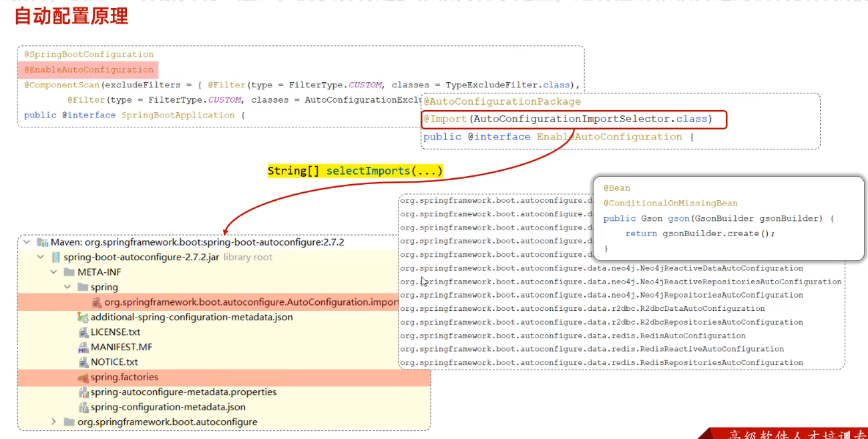Screen dimensions: 868x439
Task: Collapse the spring folder chevron
Action: (x=67, y=288)
